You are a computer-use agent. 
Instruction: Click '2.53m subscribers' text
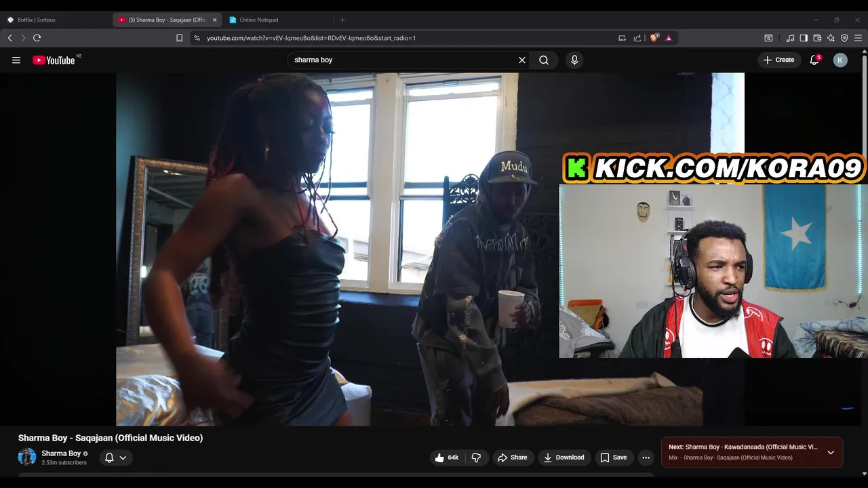(64, 463)
